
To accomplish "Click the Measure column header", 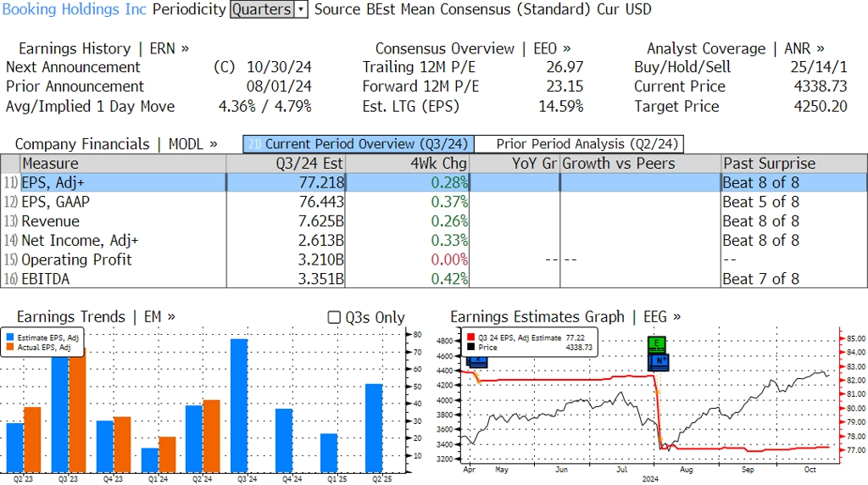I will point(123,164).
